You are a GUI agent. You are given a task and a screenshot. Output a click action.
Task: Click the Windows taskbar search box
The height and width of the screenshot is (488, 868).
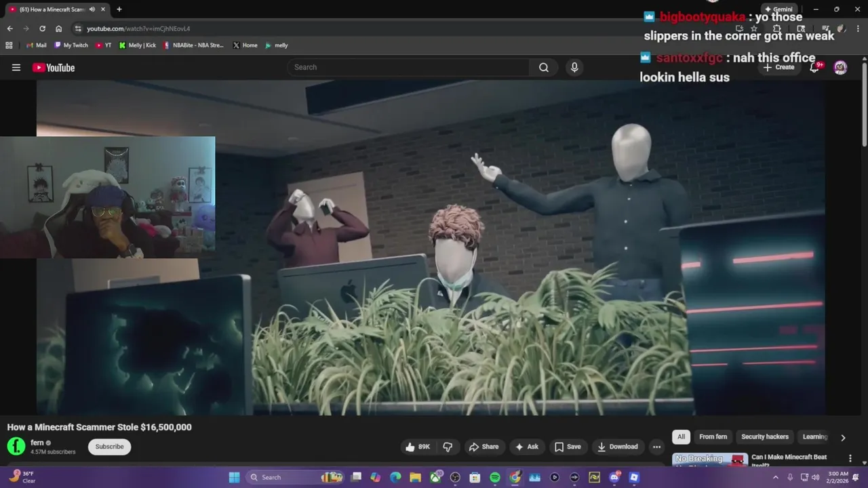point(296,477)
